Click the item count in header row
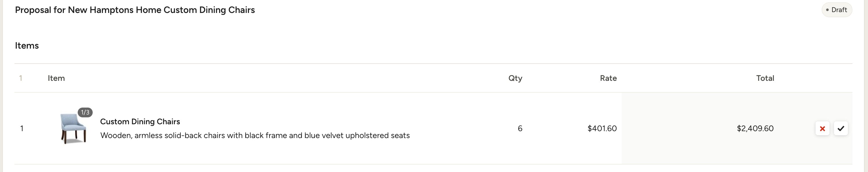868x172 pixels. tap(21, 79)
